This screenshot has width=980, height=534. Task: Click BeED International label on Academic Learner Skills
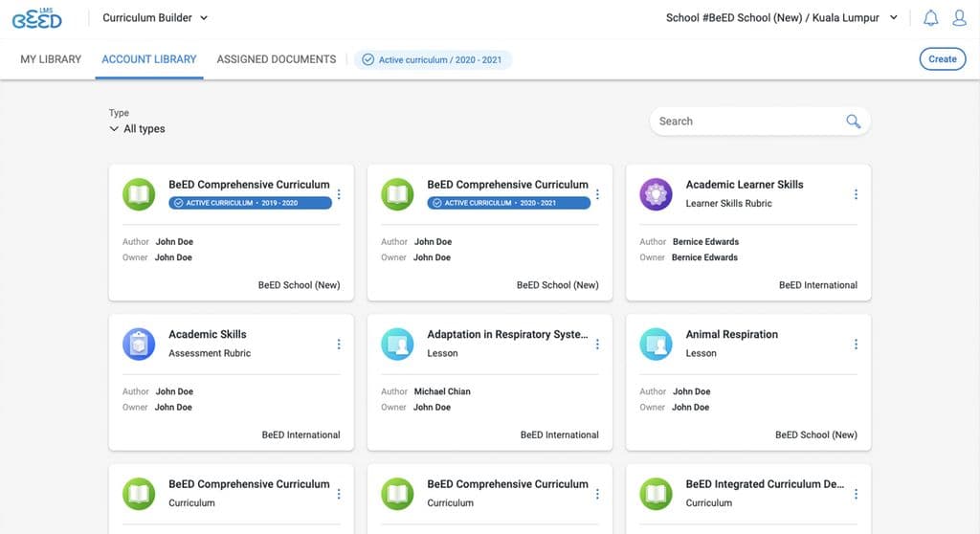[818, 285]
